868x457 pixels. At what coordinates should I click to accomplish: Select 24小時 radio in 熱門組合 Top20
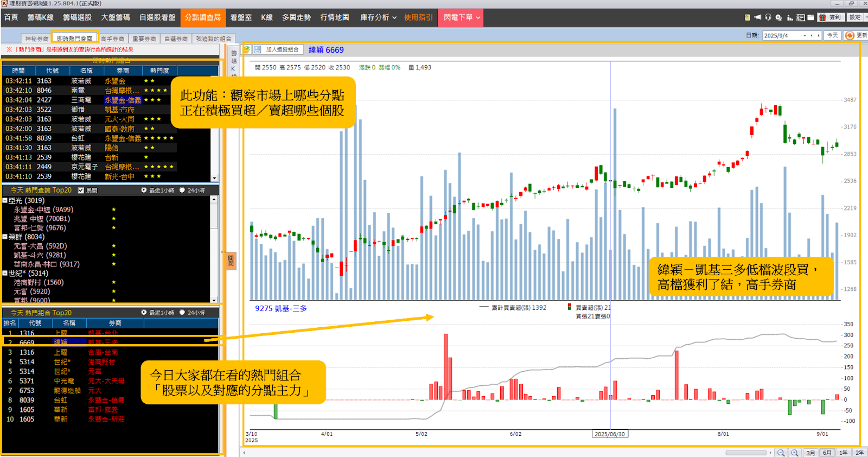point(182,313)
